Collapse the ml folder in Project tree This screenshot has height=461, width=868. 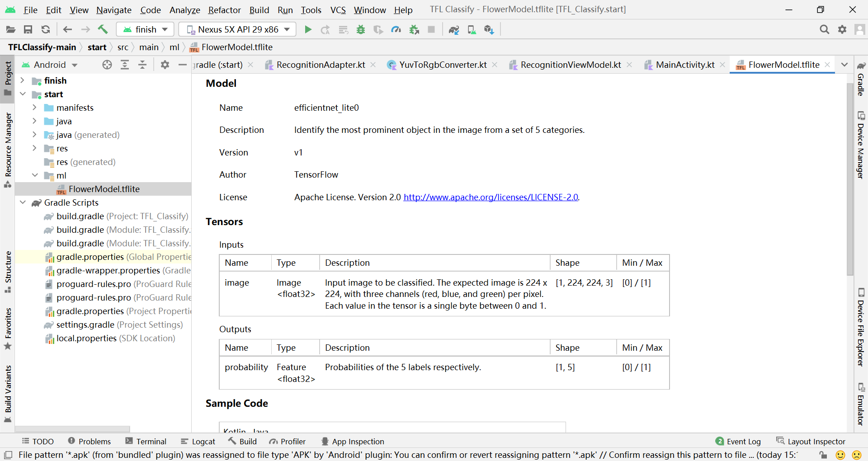pyautogui.click(x=35, y=175)
